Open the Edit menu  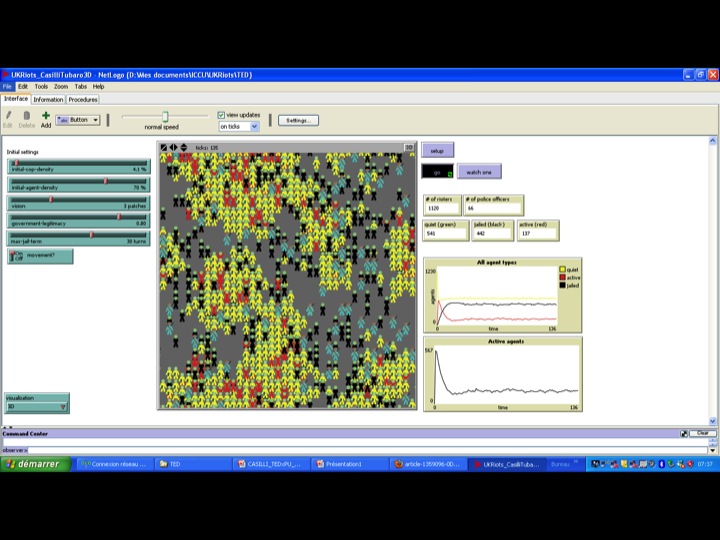tap(22, 86)
